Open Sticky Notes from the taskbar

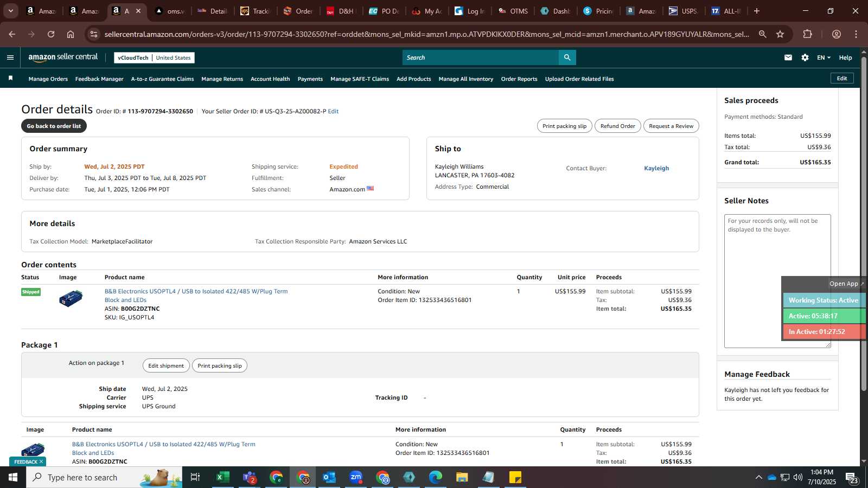[515, 477]
